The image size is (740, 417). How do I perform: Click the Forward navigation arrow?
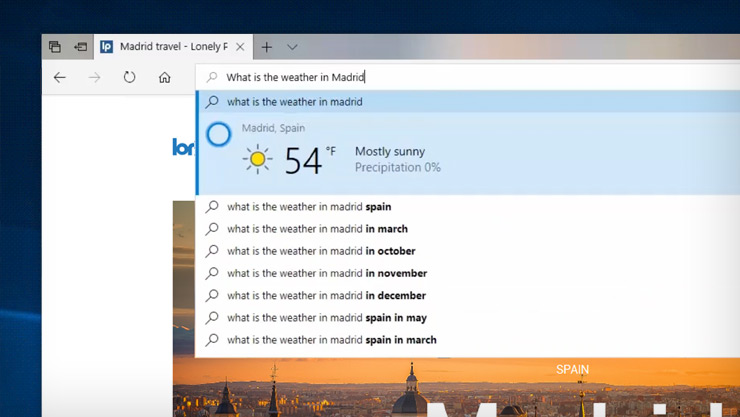click(x=94, y=77)
